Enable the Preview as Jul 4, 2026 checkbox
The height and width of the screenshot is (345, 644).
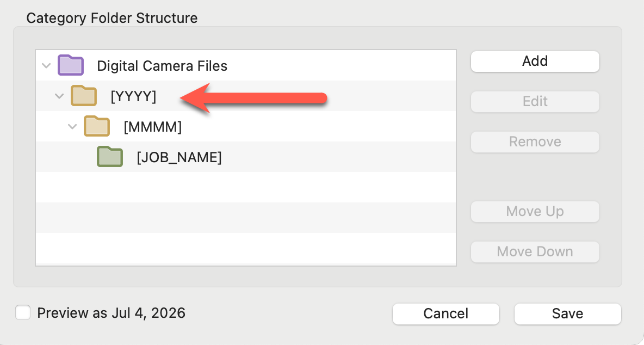click(x=23, y=313)
